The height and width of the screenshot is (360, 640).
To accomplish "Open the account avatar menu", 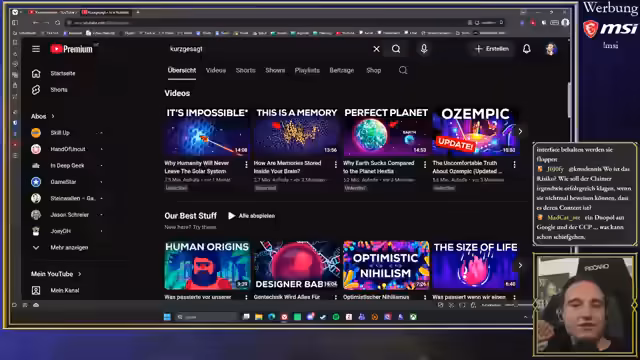I will (551, 49).
